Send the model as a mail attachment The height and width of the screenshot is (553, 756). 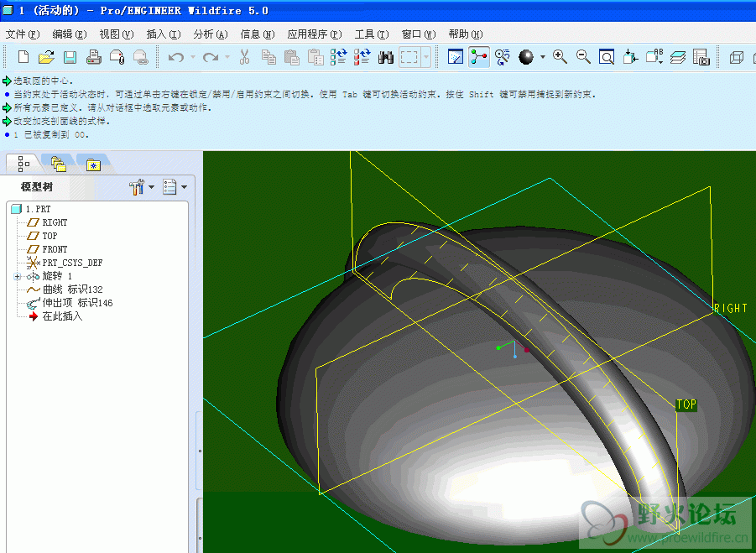pyautogui.click(x=117, y=57)
